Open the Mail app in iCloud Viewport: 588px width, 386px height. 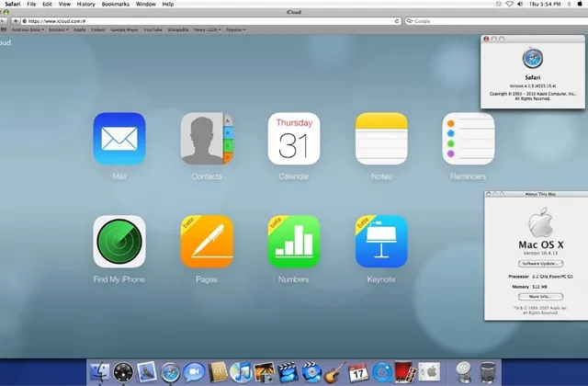tap(119, 139)
